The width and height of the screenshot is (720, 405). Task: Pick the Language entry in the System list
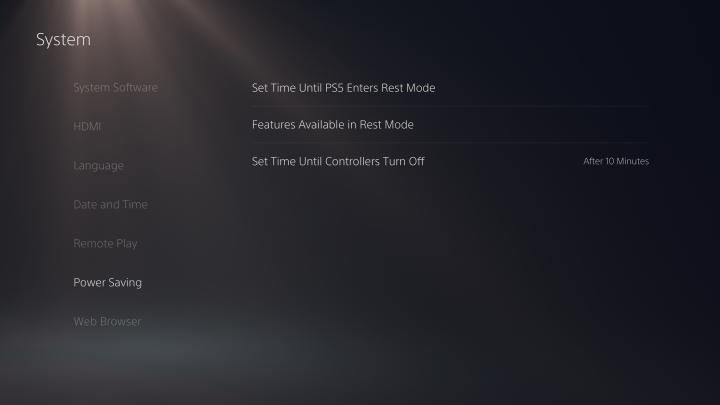(98, 166)
